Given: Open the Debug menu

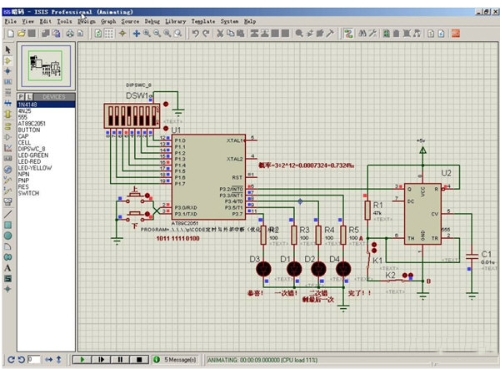Looking at the screenshot, I should [x=152, y=21].
